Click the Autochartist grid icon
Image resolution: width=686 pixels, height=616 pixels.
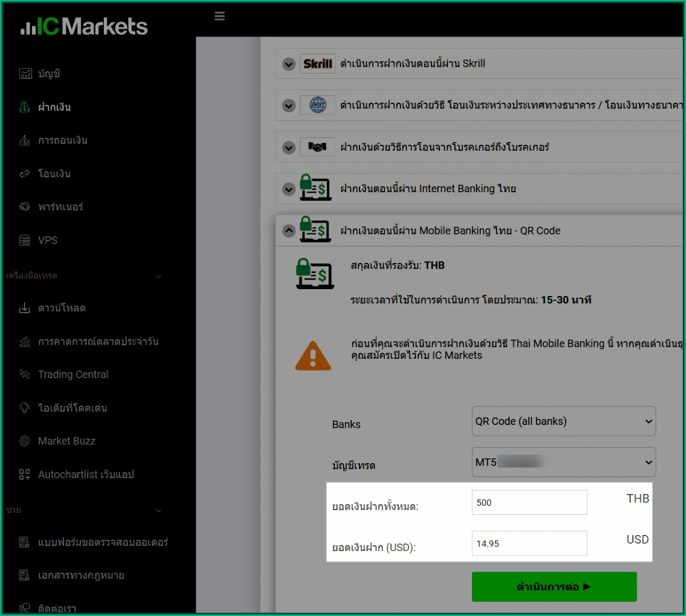(x=25, y=475)
